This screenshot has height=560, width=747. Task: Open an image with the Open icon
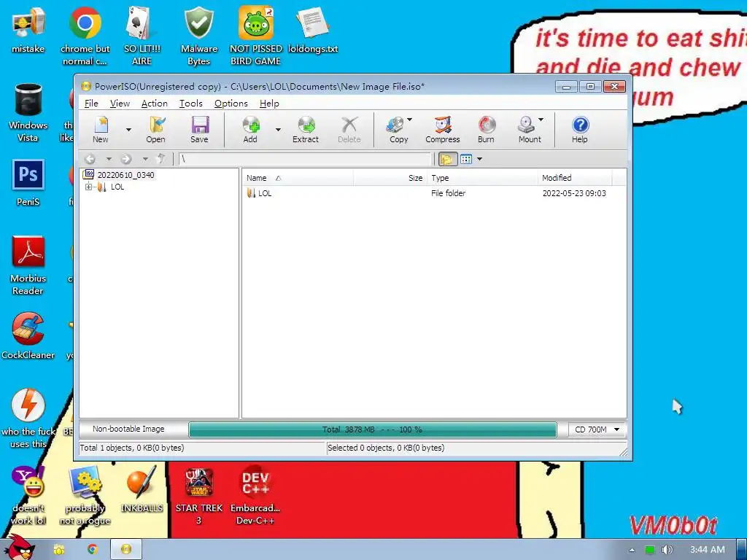click(x=155, y=130)
